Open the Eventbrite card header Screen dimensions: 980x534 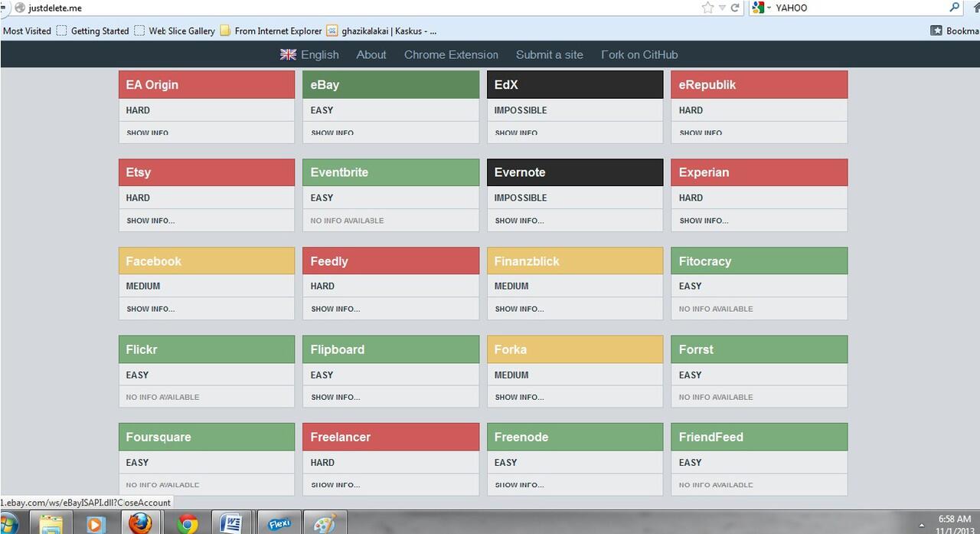tap(390, 172)
